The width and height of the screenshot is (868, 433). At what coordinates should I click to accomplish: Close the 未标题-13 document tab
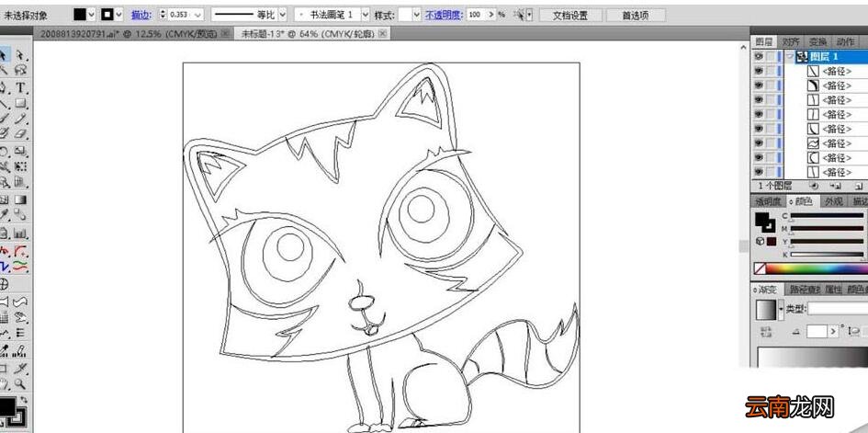pyautogui.click(x=382, y=34)
